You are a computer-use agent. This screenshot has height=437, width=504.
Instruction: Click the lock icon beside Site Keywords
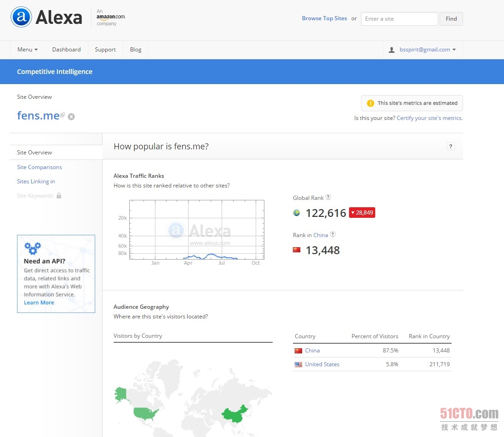tap(59, 196)
